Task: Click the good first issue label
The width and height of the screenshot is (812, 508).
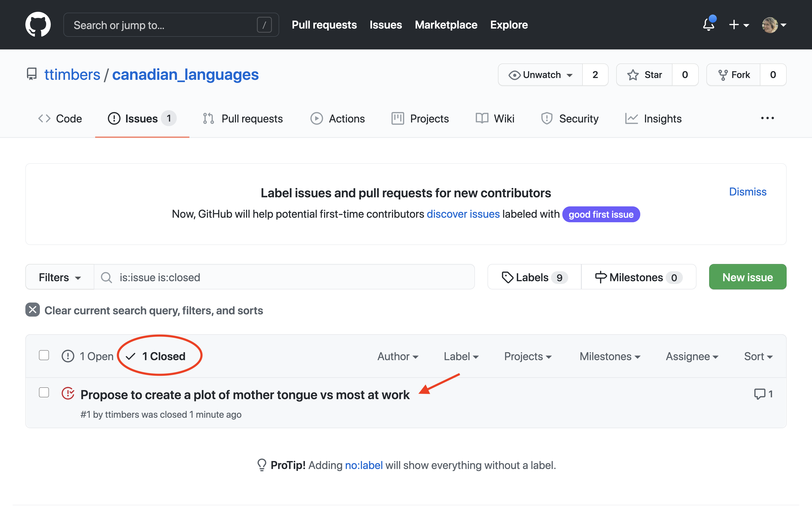Action: point(601,214)
